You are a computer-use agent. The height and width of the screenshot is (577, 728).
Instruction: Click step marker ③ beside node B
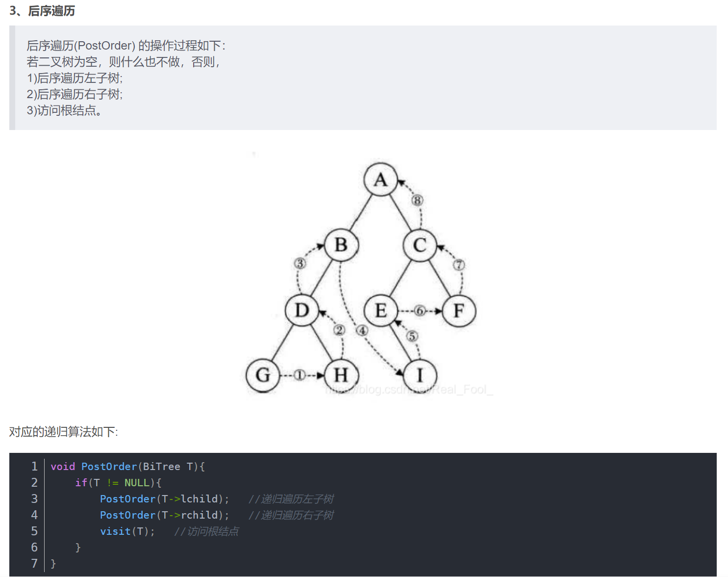pyautogui.click(x=300, y=263)
